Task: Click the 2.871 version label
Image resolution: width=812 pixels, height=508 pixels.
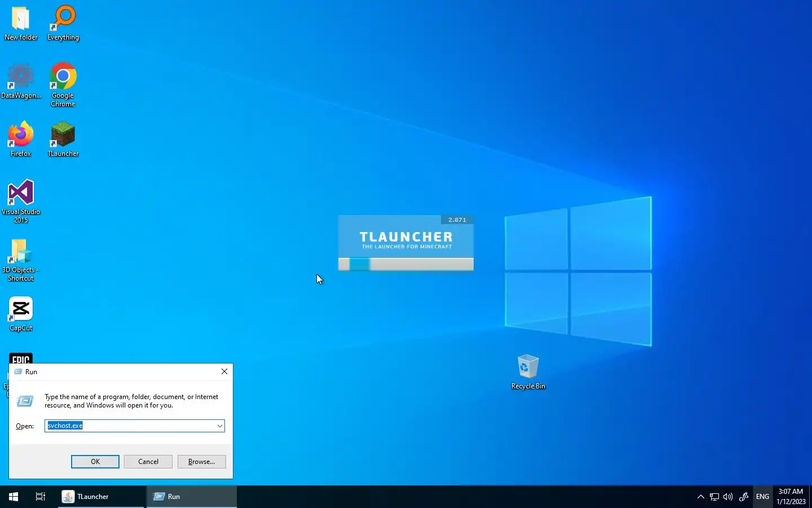Action: point(457,220)
